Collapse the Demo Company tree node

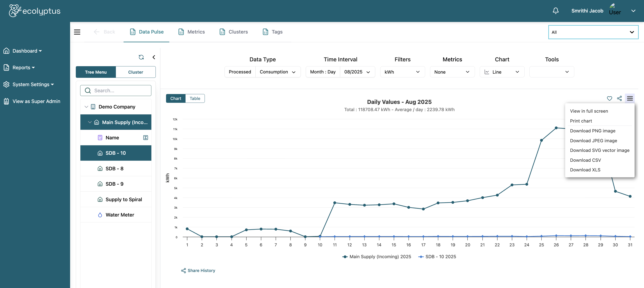86,107
